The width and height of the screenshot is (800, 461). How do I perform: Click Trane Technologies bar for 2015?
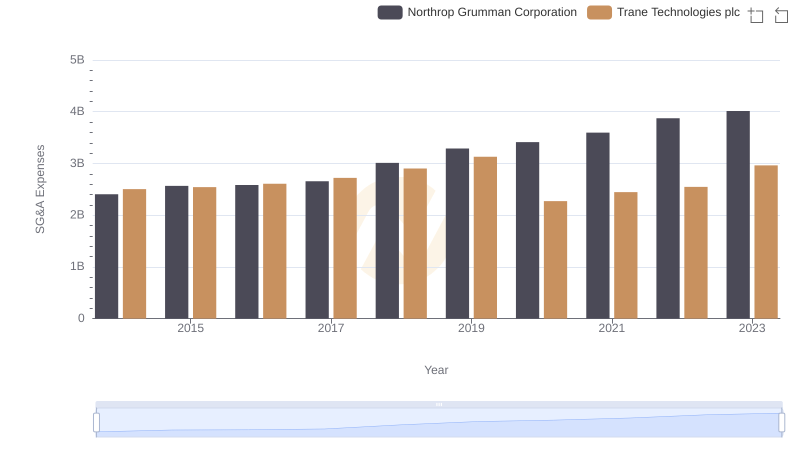pos(205,252)
